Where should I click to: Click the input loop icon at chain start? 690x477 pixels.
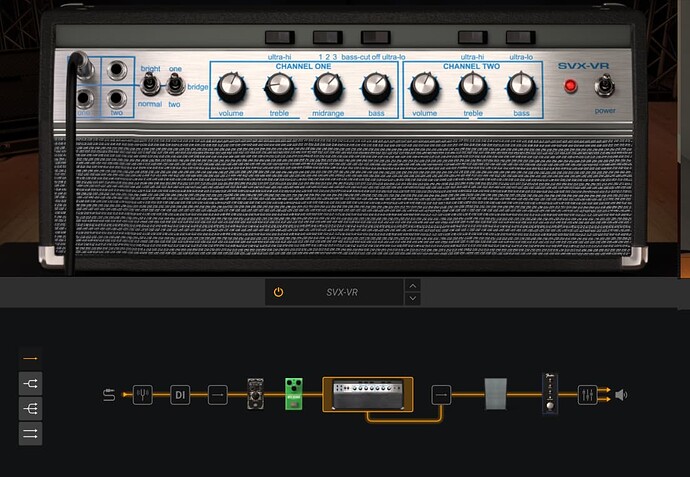[x=109, y=395]
